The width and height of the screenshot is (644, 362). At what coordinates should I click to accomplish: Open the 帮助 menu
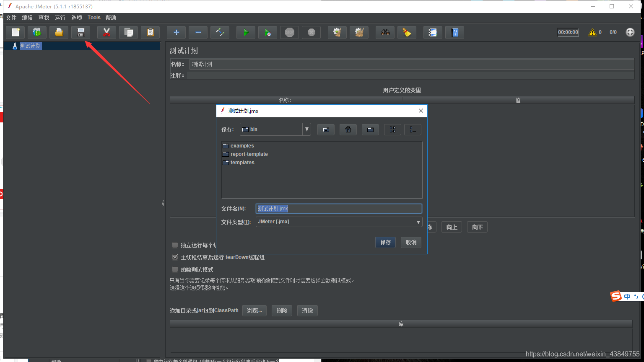click(x=111, y=18)
